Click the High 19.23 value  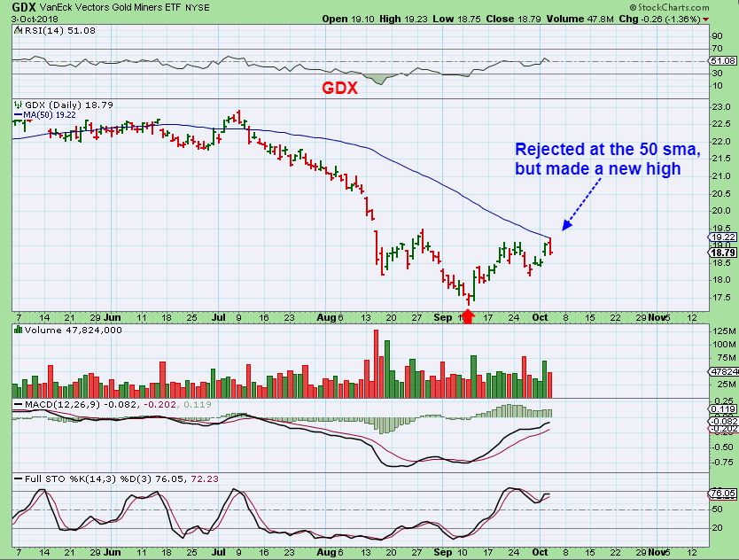point(403,19)
